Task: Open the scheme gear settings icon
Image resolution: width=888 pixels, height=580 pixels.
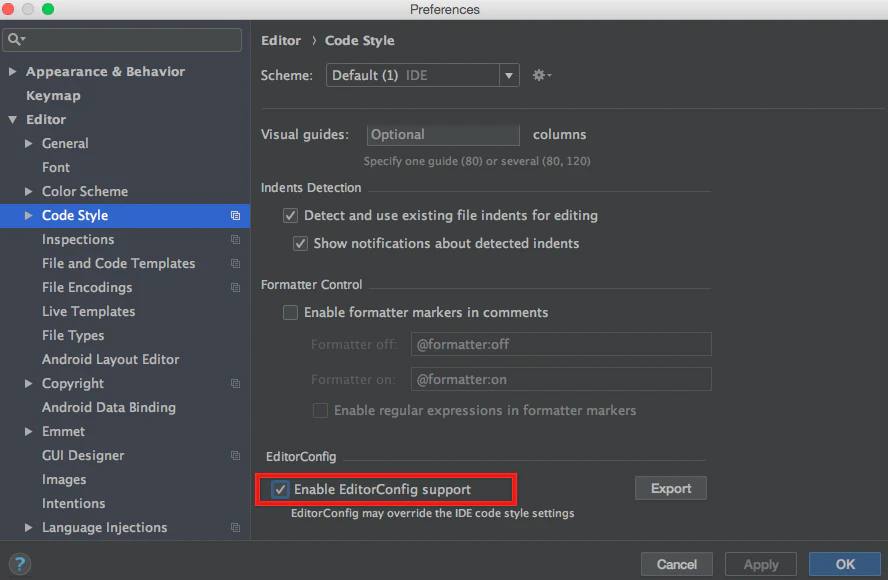Action: [x=541, y=75]
